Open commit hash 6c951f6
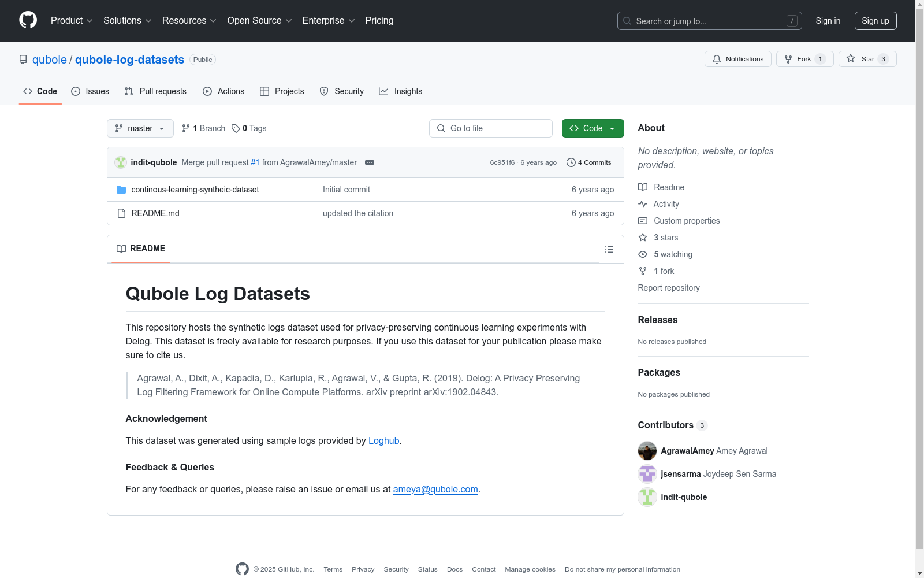Viewport: 924px width, 578px height. point(502,162)
